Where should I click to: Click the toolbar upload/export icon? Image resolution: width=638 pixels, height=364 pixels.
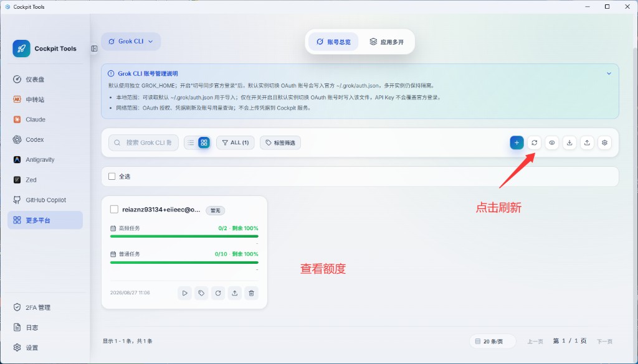click(587, 142)
